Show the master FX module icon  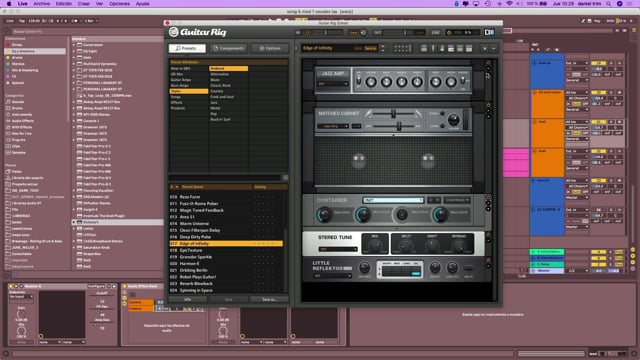[x=469, y=49]
